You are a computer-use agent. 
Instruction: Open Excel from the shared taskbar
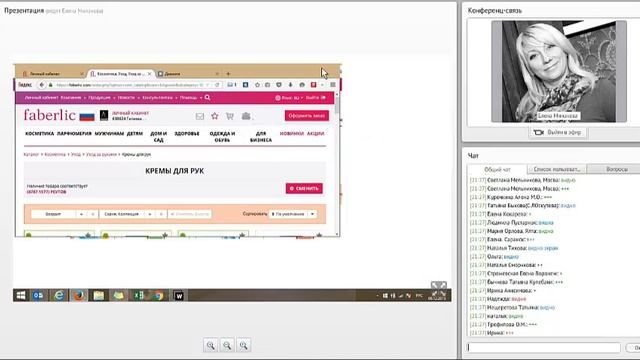point(138,295)
